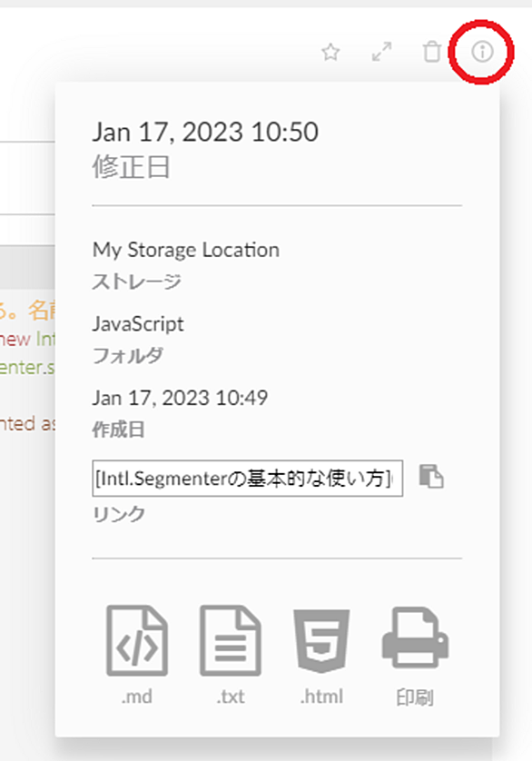Click the .md label text
This screenshot has height=761, width=532.
(137, 697)
